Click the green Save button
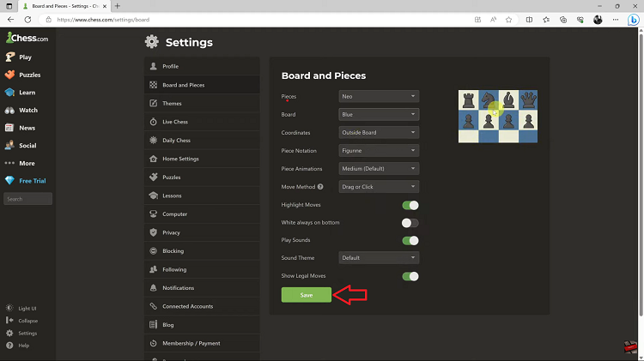This screenshot has width=644, height=361. point(307,295)
